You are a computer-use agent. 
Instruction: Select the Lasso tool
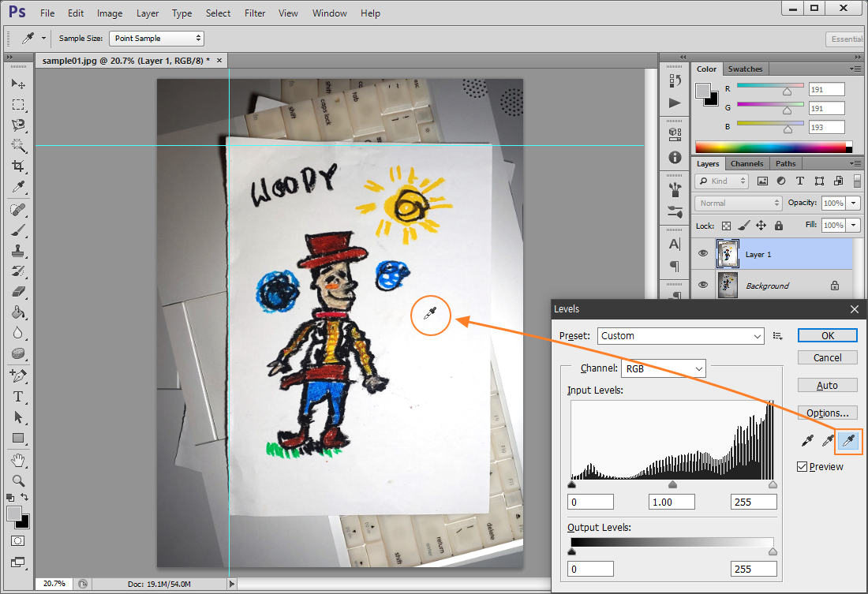tap(17, 125)
